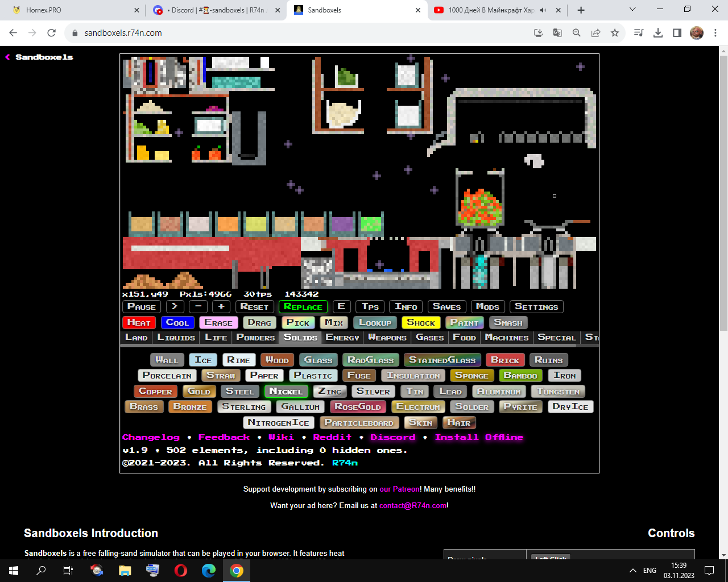Screen dimensions: 728x582
Task: Toggle the E element select button
Action: [x=341, y=307]
